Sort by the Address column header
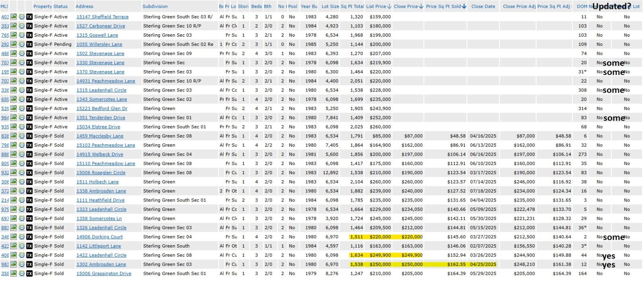 point(85,6)
